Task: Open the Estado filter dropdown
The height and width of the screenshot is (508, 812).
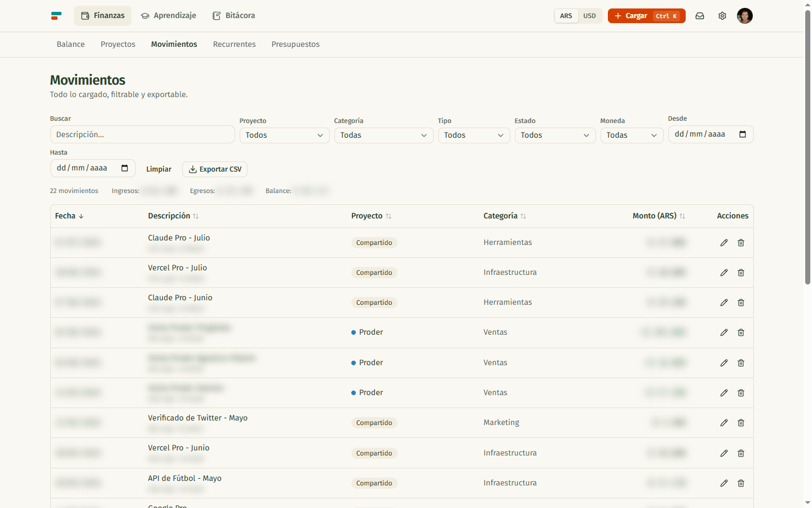Action: point(555,135)
